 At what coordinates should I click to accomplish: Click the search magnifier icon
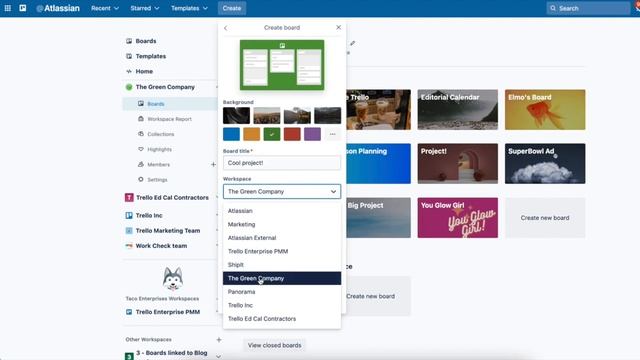point(553,8)
